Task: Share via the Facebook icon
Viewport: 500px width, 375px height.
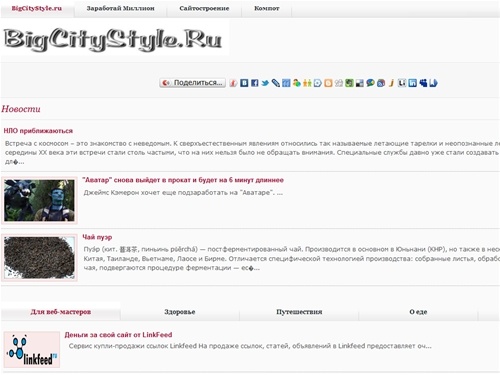Action: 255,83
